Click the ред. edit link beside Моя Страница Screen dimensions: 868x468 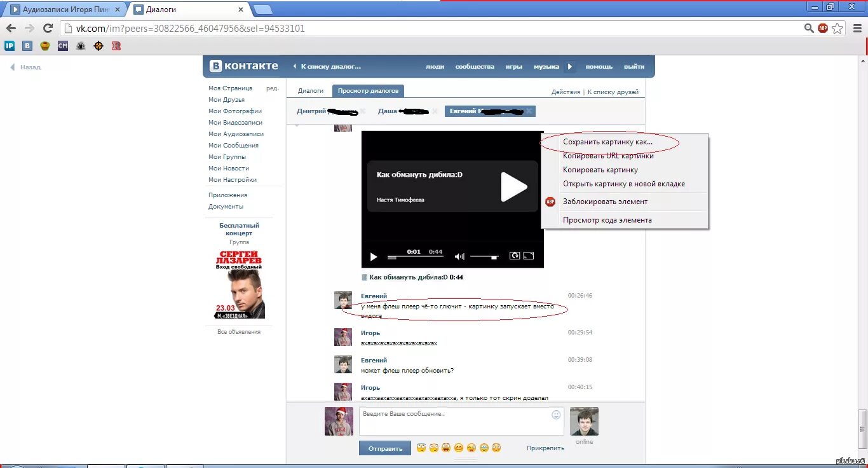pyautogui.click(x=272, y=88)
